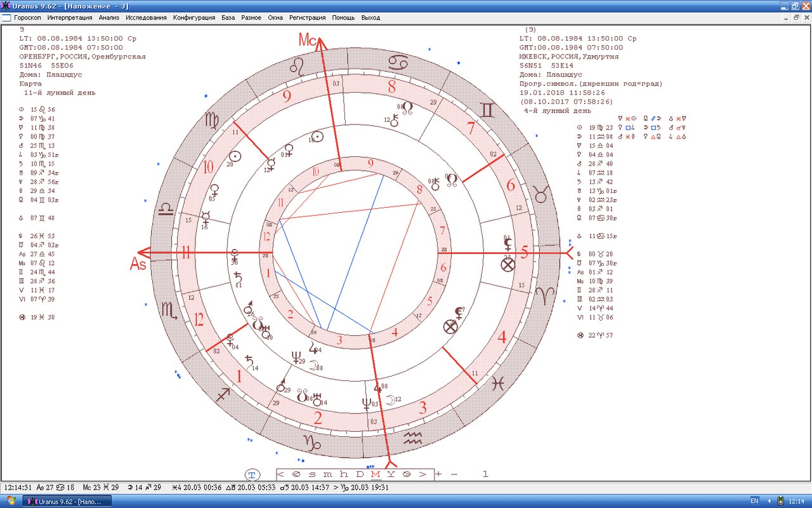This screenshot has width=812, height=508.
Task: Step time backward with the < arrow
Action: 280,475
